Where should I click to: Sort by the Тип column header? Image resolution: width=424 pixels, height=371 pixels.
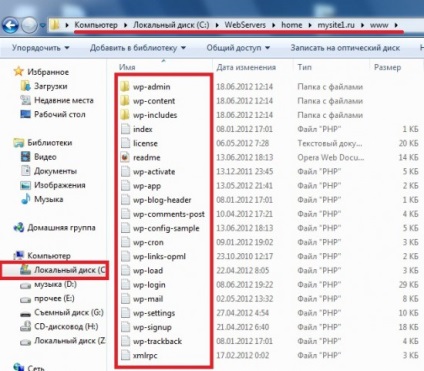(304, 67)
